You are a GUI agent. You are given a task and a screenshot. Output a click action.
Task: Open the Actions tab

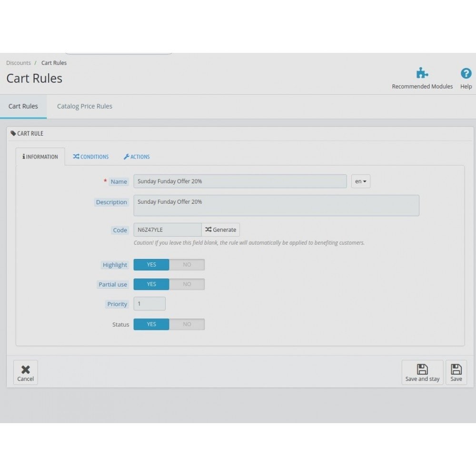pyautogui.click(x=137, y=157)
